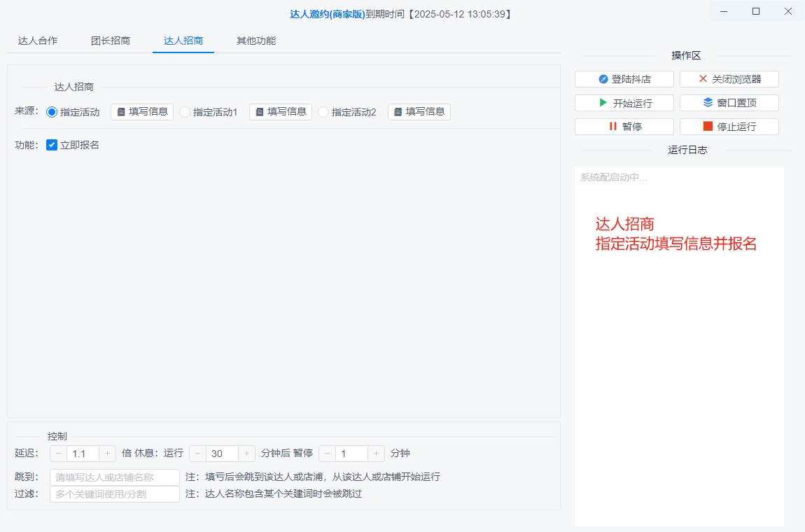Switch to the 团长招商 tab
Screen dimensions: 805x532
[x=112, y=41]
